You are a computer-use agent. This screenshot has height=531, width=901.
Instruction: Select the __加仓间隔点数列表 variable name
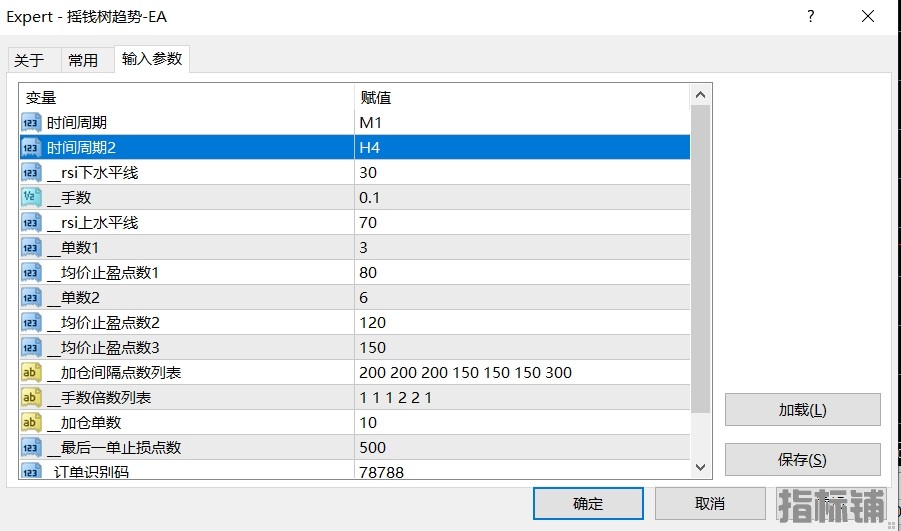point(114,373)
